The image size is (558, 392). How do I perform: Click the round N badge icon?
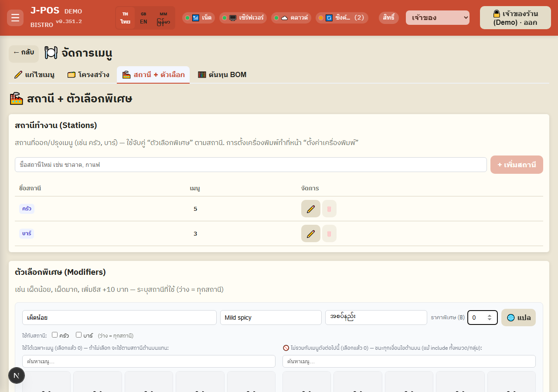(x=17, y=375)
